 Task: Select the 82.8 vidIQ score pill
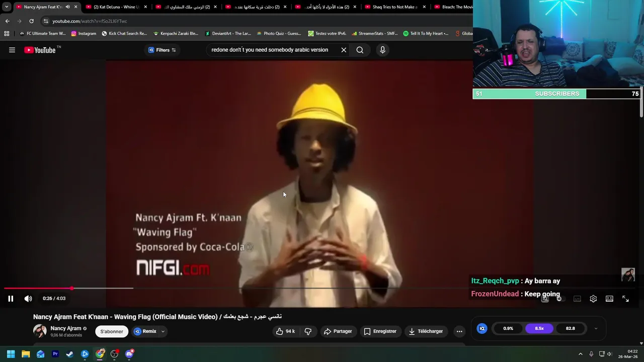click(x=570, y=328)
